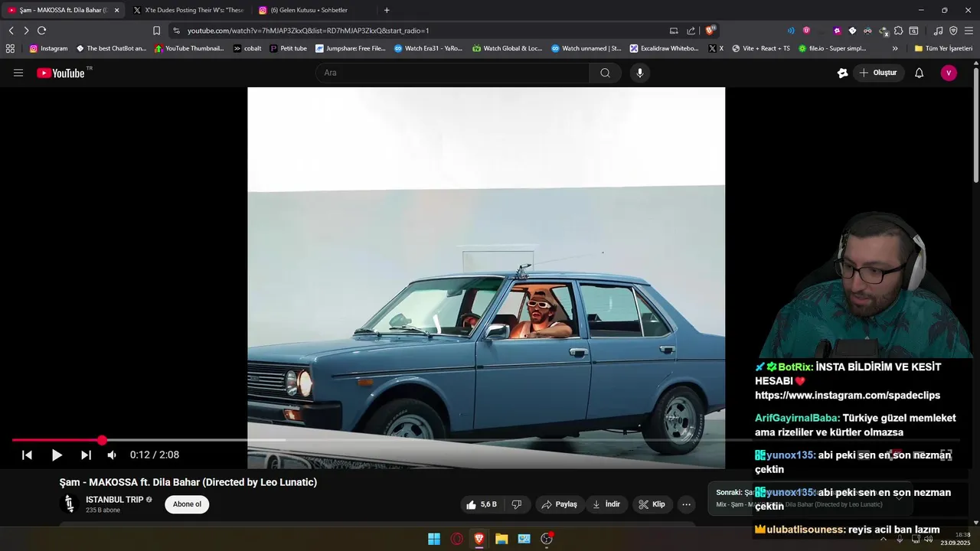
Task: Open the Brave VPN shield icon
Action: tap(953, 31)
